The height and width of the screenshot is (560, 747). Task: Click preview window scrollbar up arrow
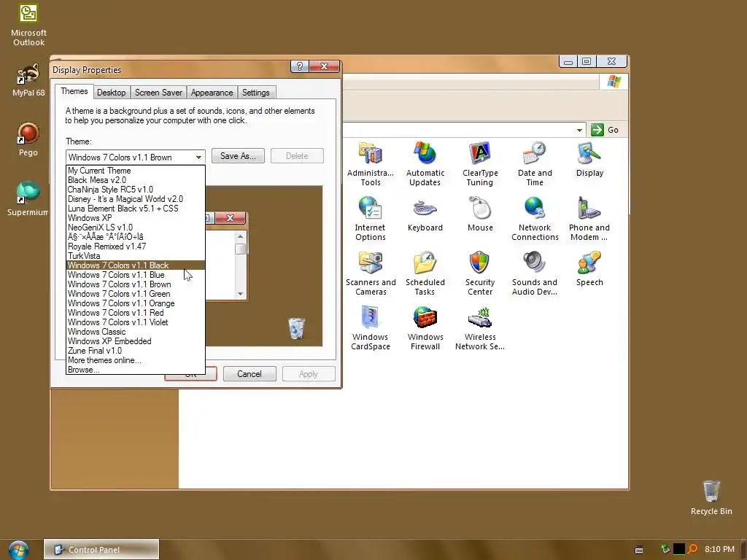[240, 237]
